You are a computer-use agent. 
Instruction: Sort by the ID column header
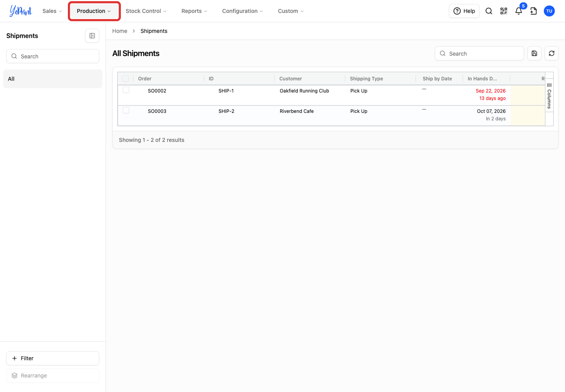(211, 78)
